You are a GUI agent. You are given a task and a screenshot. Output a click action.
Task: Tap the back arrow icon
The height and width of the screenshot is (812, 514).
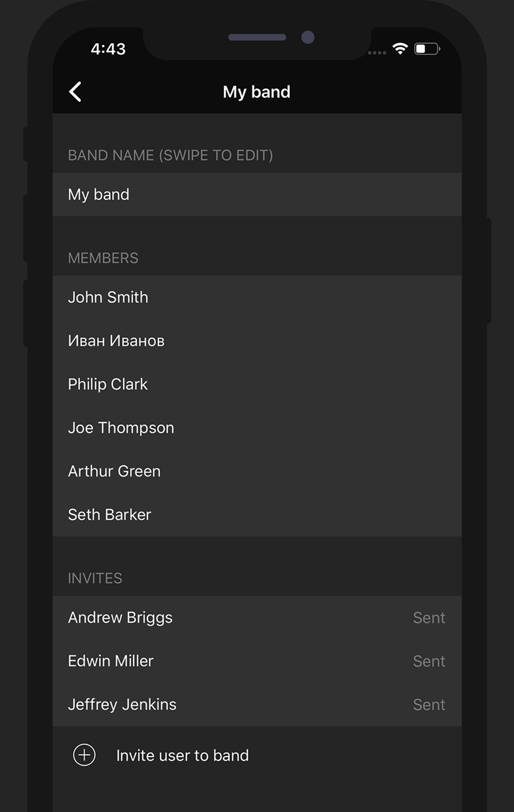coord(75,92)
